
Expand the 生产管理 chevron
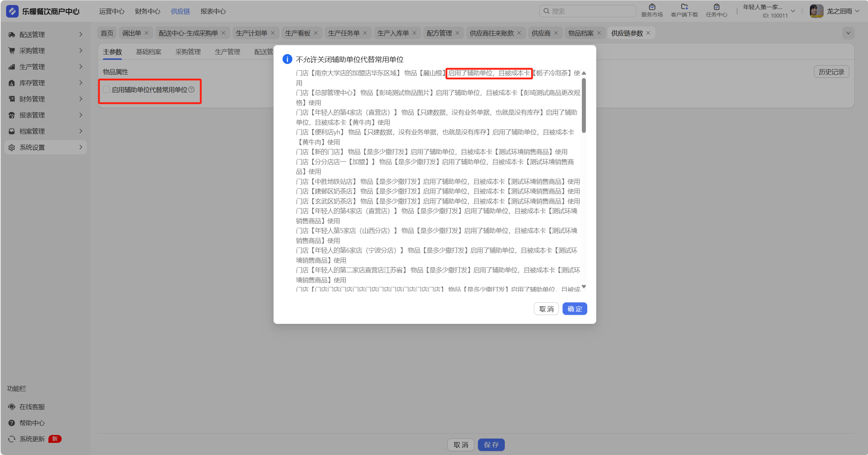[x=81, y=67]
